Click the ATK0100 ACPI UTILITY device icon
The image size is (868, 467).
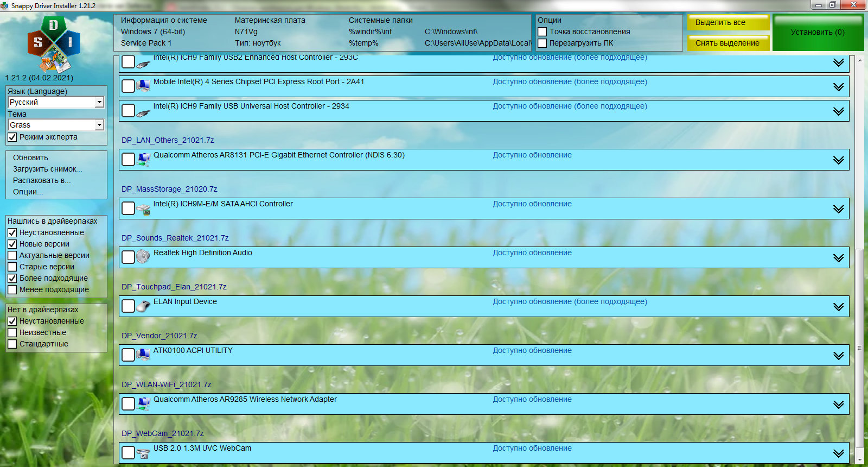143,355
